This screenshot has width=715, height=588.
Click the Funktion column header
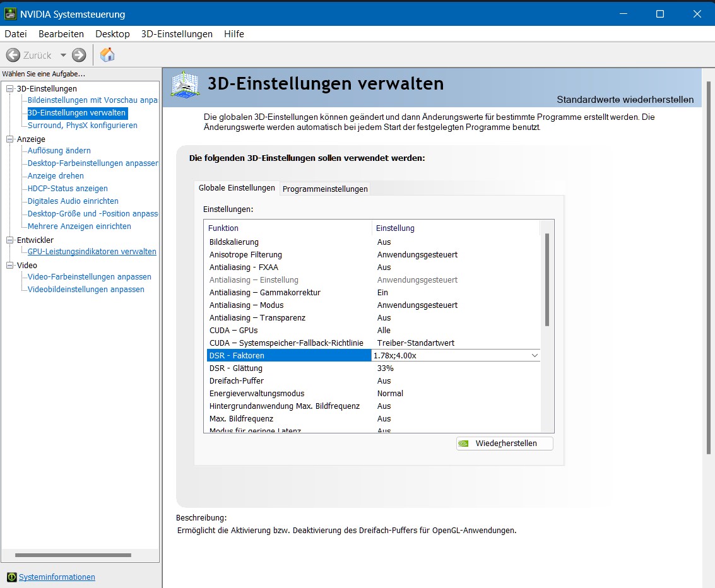coord(288,228)
